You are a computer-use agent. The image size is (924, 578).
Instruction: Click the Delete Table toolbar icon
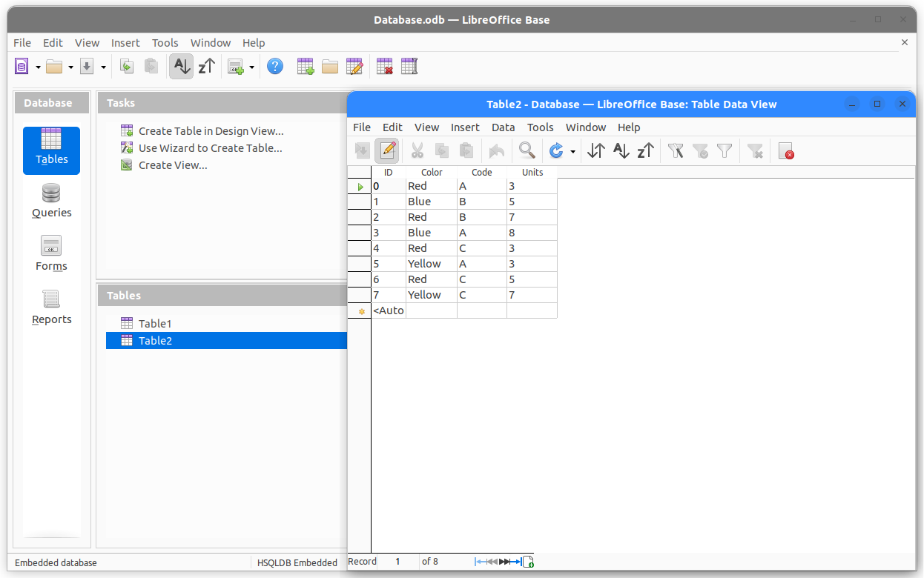pyautogui.click(x=384, y=67)
